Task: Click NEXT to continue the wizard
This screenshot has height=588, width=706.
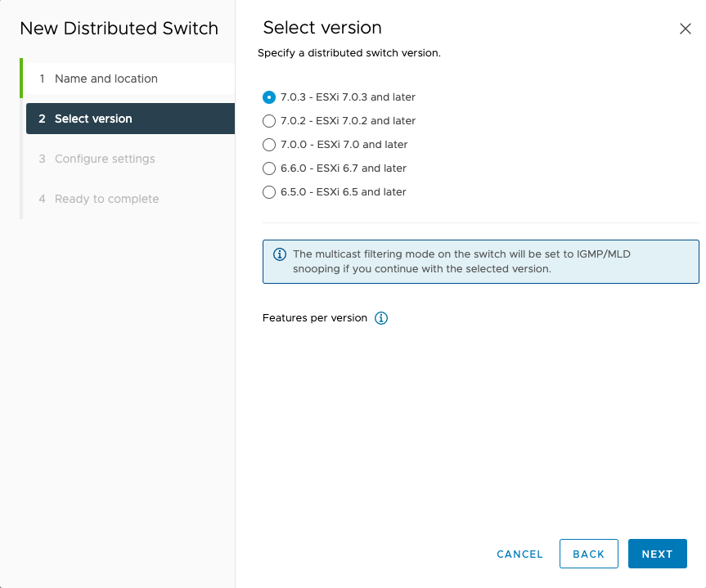Action: (657, 554)
